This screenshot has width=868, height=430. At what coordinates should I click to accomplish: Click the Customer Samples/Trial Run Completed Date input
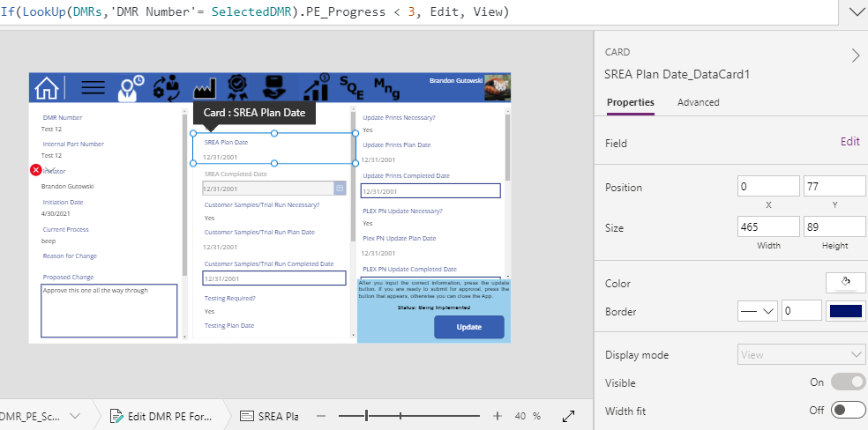[x=274, y=278]
